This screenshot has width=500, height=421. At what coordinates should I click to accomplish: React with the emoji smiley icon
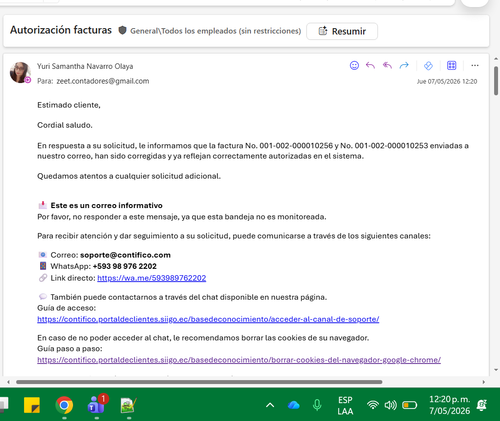[354, 65]
